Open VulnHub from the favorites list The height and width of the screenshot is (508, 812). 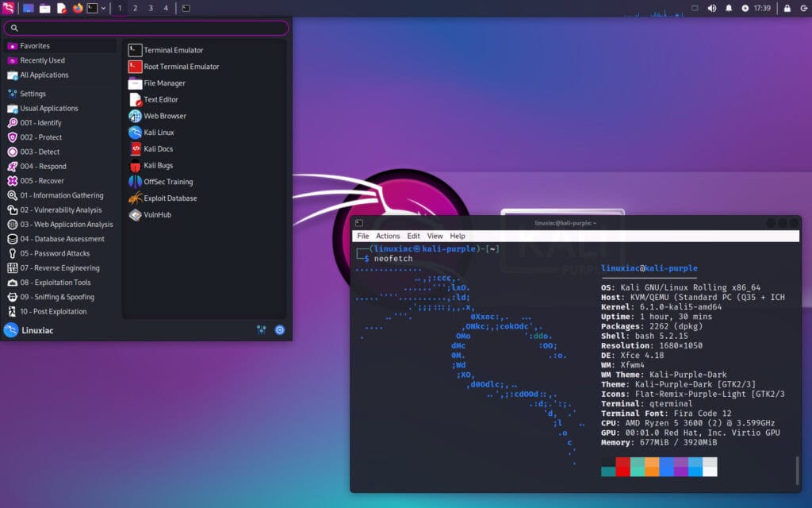coord(157,215)
